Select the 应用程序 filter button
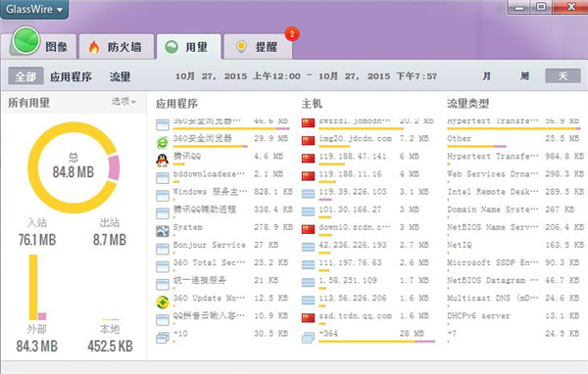Viewport: 588px width, 374px height. coord(71,76)
